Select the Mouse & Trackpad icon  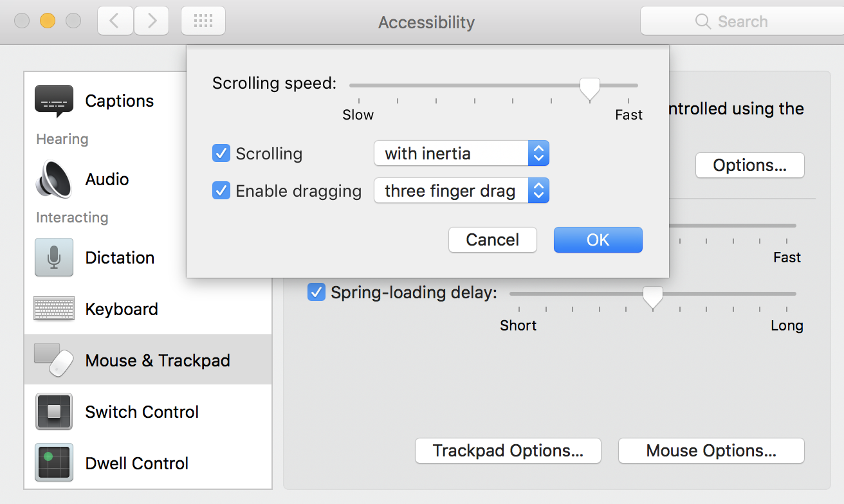pos(54,360)
